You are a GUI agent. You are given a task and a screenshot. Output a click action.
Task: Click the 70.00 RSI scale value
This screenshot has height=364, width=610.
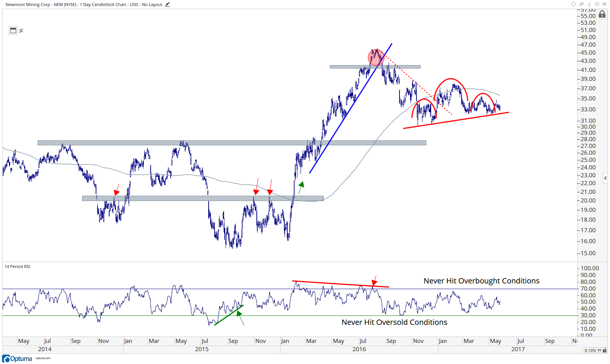588,289
